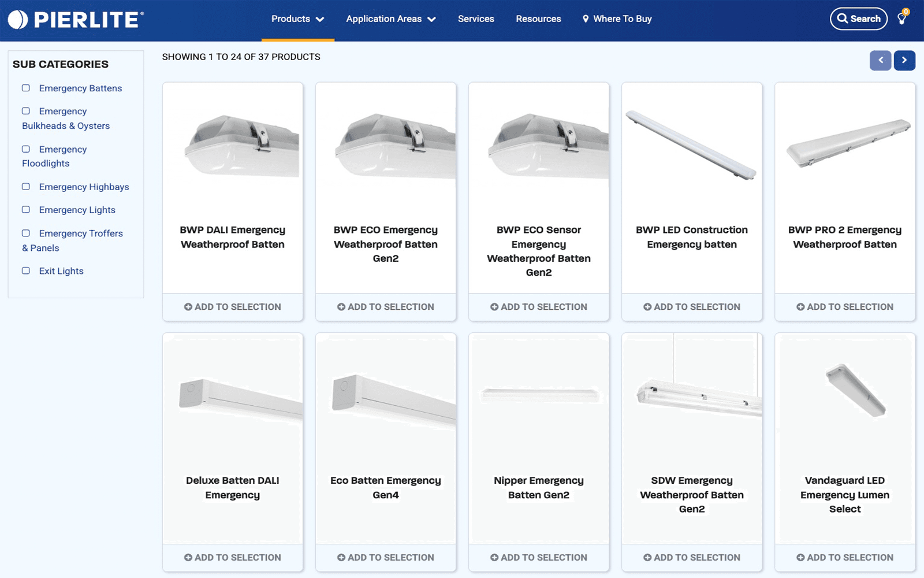
Task: Add BWP ECO Emergency Batten Gen2 to selection
Action: pyautogui.click(x=386, y=307)
